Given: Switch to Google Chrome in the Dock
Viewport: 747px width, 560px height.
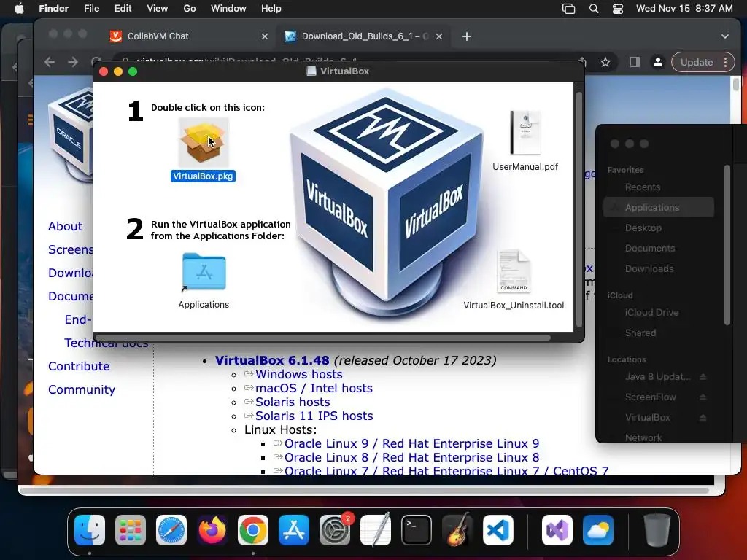Looking at the screenshot, I should (x=253, y=530).
